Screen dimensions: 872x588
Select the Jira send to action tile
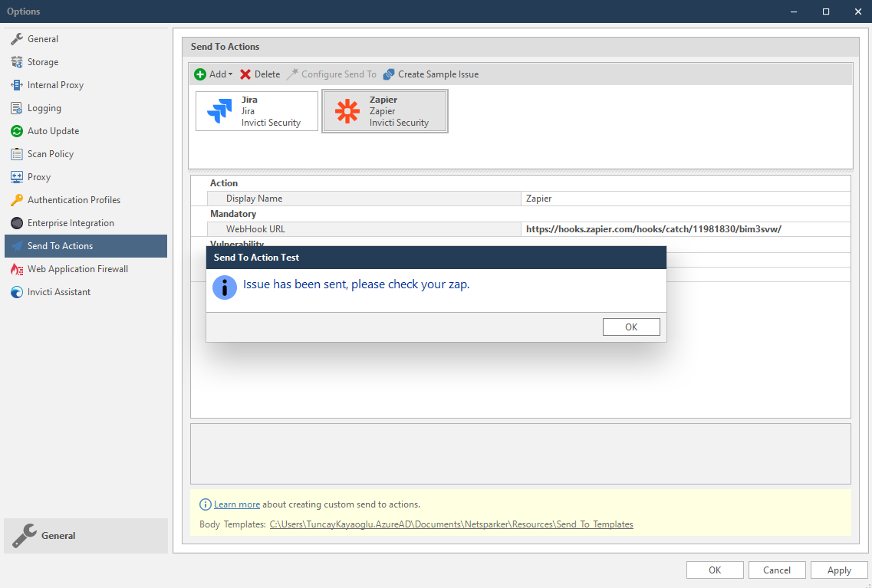click(256, 110)
